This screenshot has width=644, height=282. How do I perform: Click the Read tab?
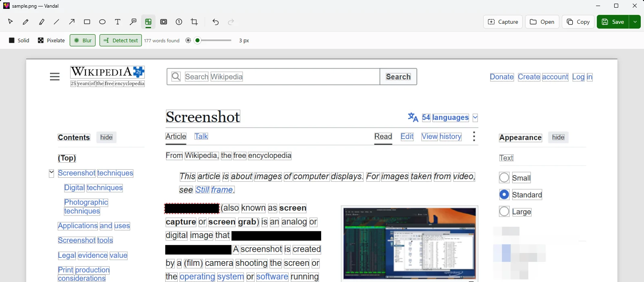click(x=383, y=137)
